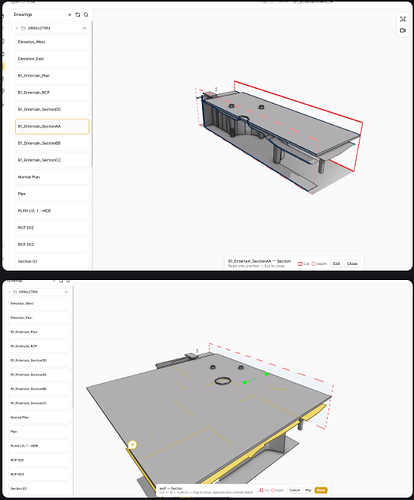Open Section 02 in the top drawings list
This screenshot has width=414, height=500.
52,262
